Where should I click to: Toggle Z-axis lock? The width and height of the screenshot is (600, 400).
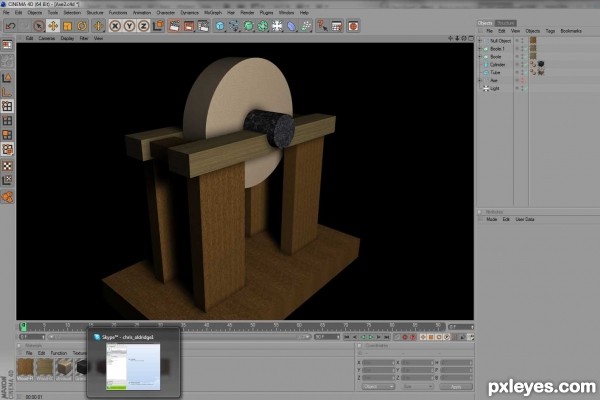tap(143, 26)
